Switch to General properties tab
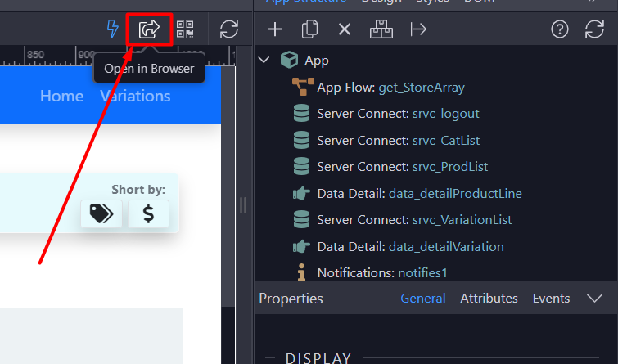The image size is (618, 364). [x=423, y=299]
